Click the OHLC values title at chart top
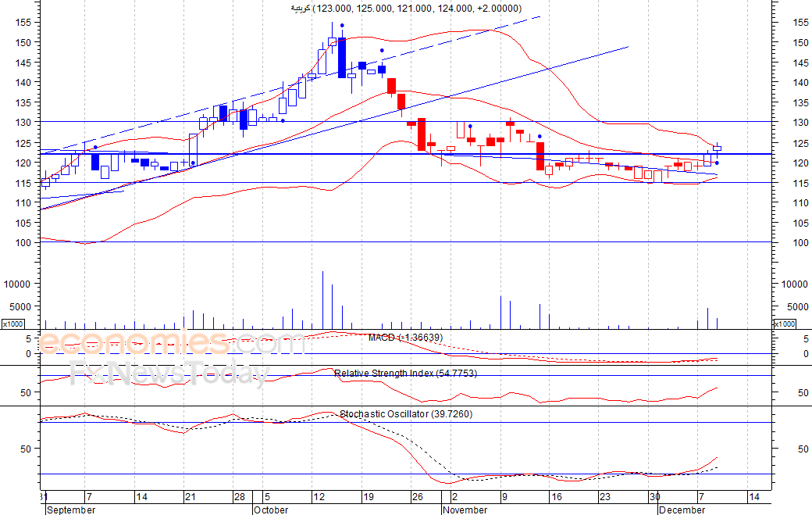The image size is (812, 515). click(406, 9)
